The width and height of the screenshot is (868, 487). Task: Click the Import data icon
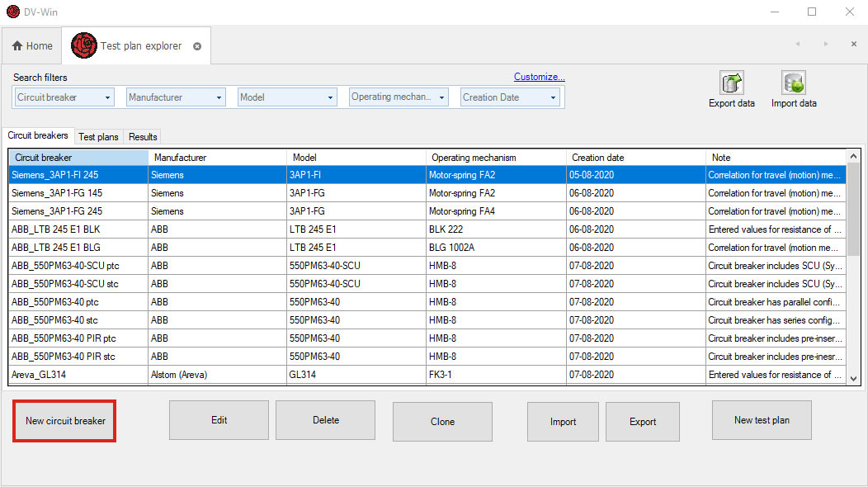(x=793, y=83)
